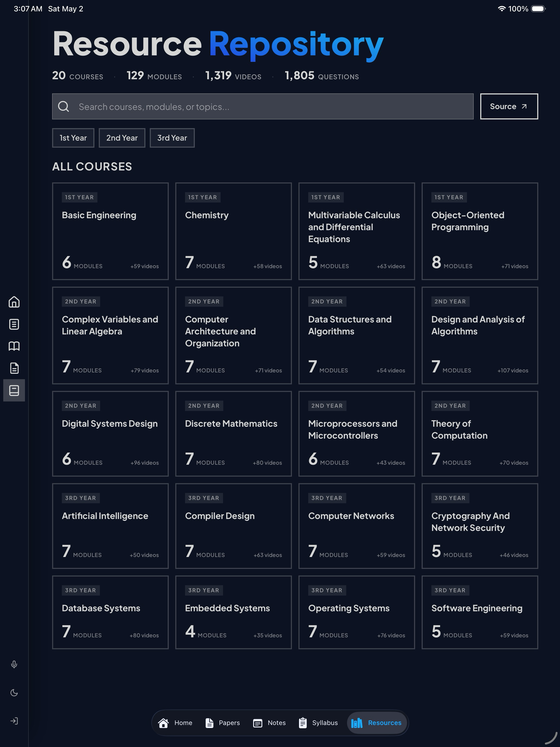This screenshot has height=747, width=560.
Task: Click the logout arrow icon in sidebar
Action: pos(14,721)
